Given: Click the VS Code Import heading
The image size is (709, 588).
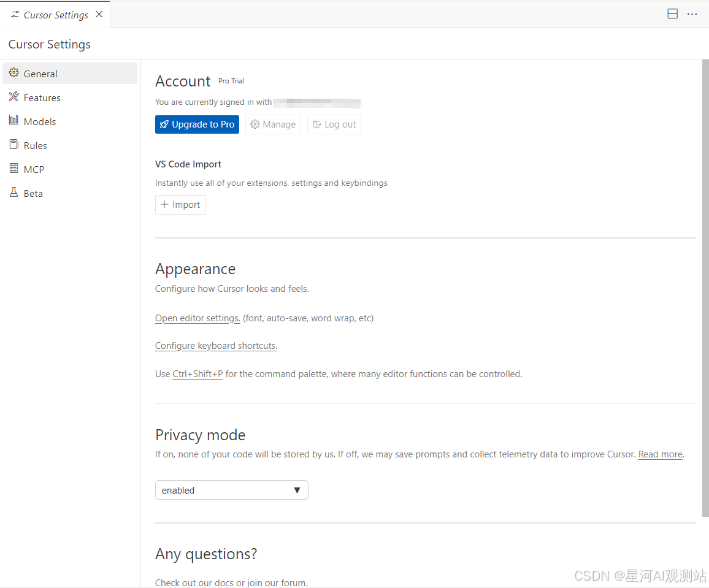Looking at the screenshot, I should 188,164.
